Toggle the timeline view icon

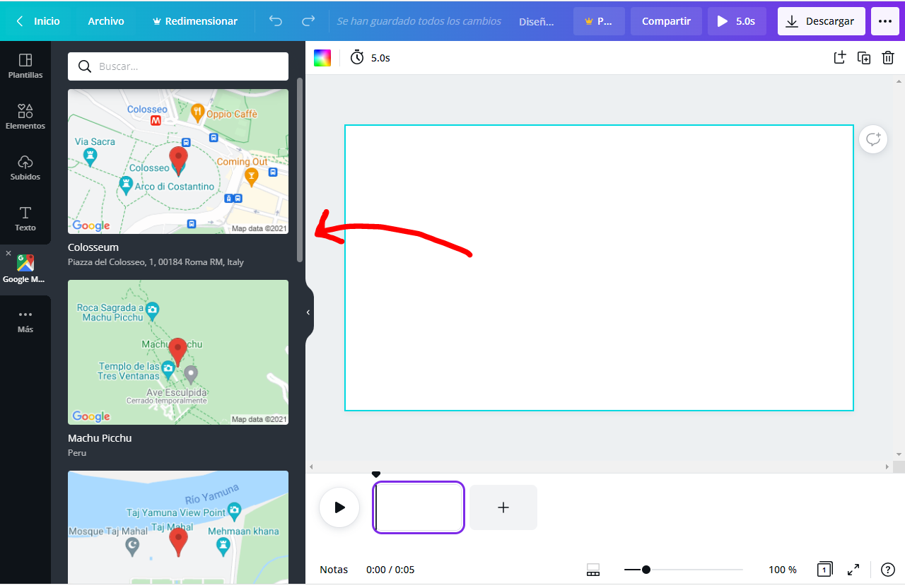click(x=593, y=570)
